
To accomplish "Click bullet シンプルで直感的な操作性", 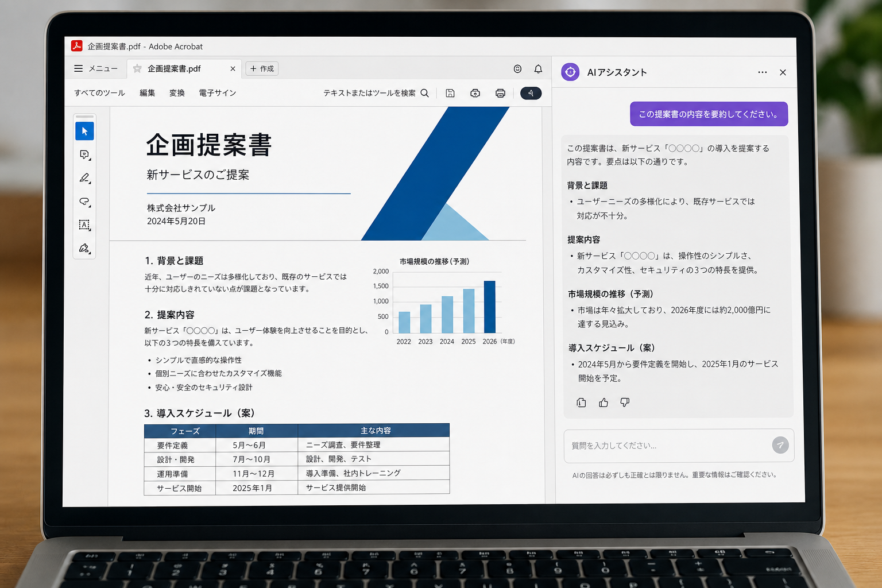I will click(199, 360).
